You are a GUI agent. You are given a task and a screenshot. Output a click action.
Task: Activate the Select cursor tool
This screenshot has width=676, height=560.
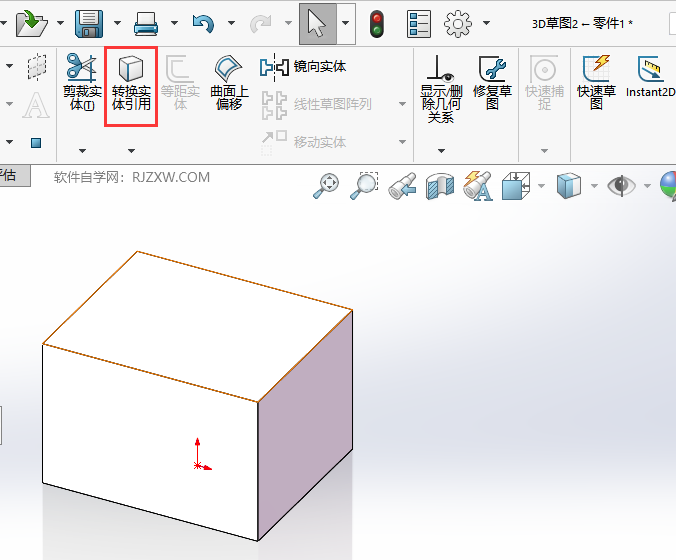pyautogui.click(x=318, y=24)
